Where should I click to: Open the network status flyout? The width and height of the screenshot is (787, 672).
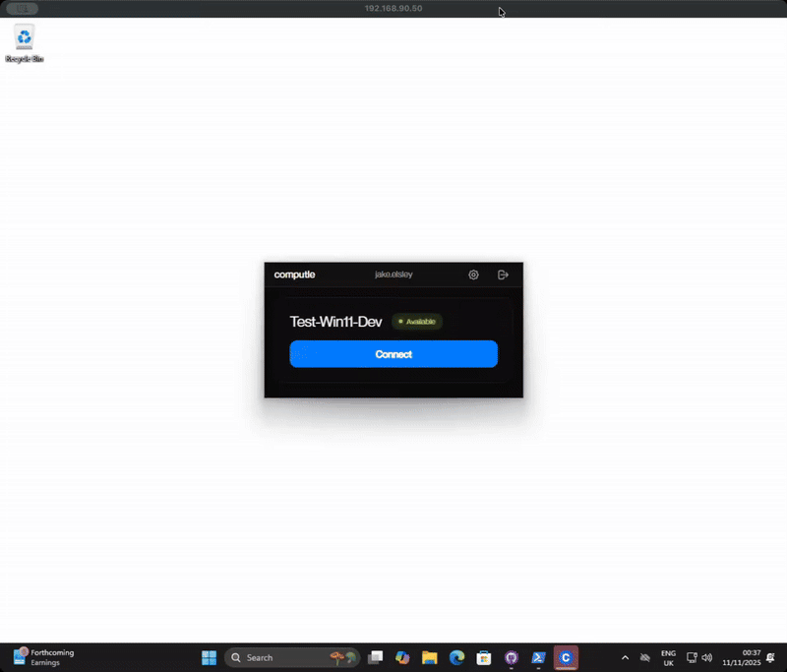691,657
